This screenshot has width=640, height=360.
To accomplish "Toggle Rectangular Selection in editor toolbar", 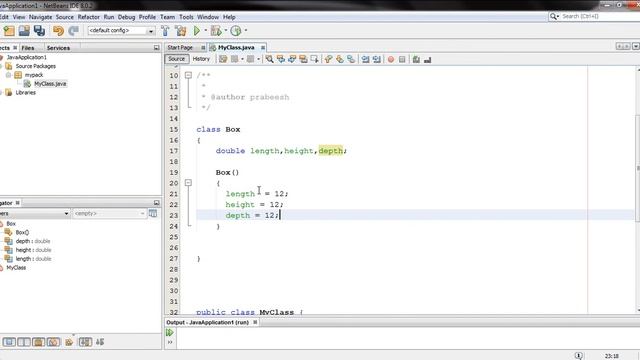I will click(314, 59).
